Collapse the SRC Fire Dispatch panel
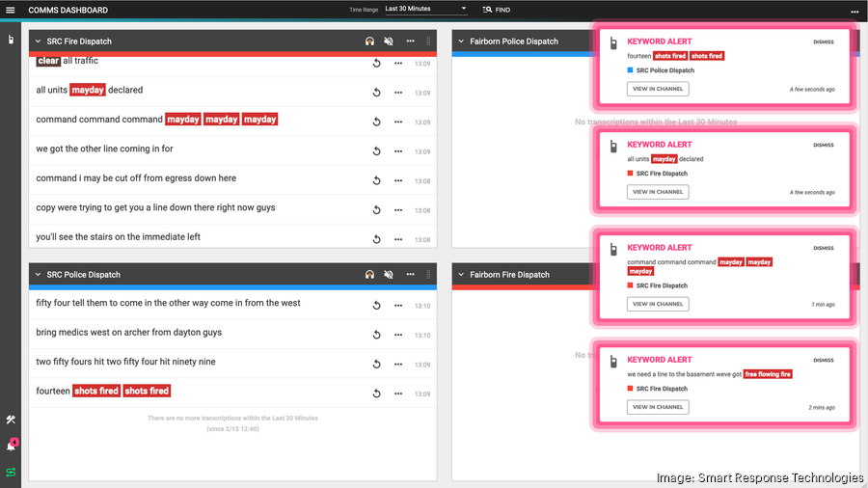The image size is (868, 488). pos(38,41)
